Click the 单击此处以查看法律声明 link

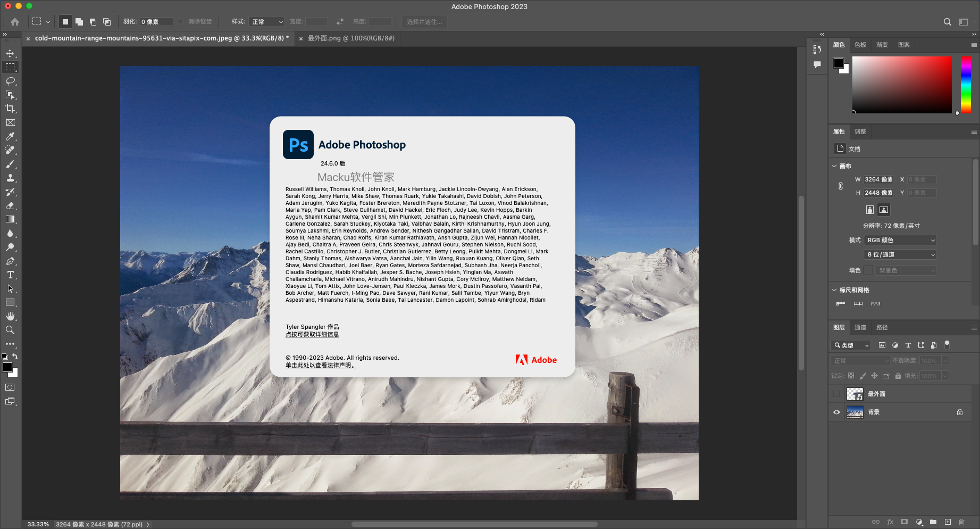click(320, 366)
